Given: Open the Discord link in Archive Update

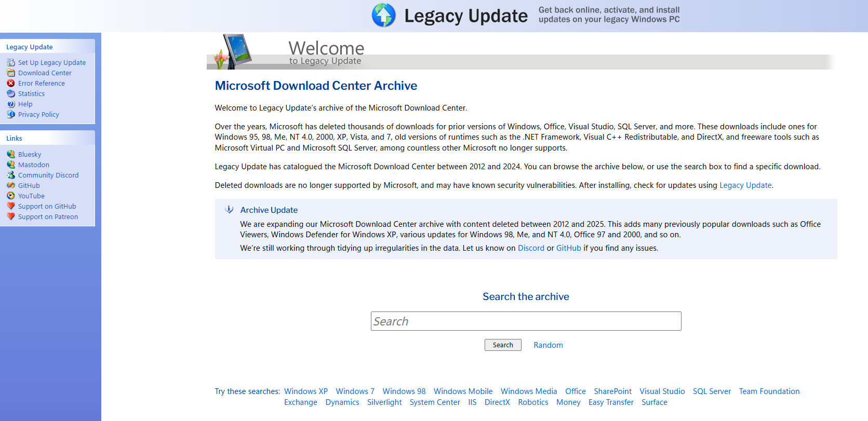Looking at the screenshot, I should pos(531,248).
